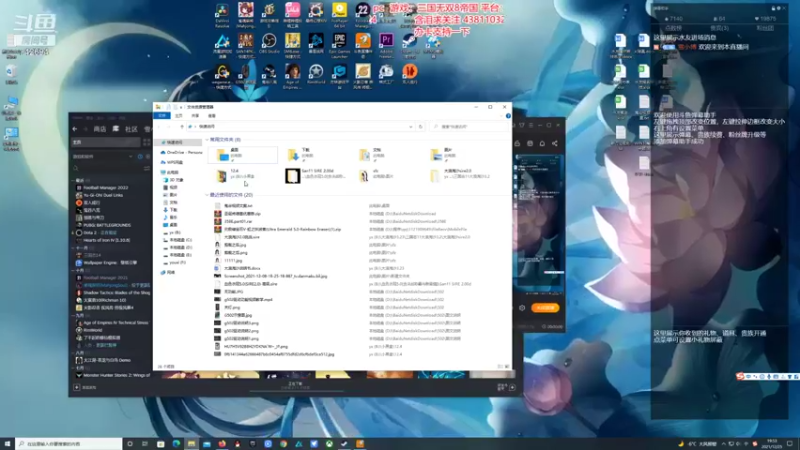The height and width of the screenshot is (450, 800).
Task: Select the 12.4 folder in frequent folders
Action: 243,176
